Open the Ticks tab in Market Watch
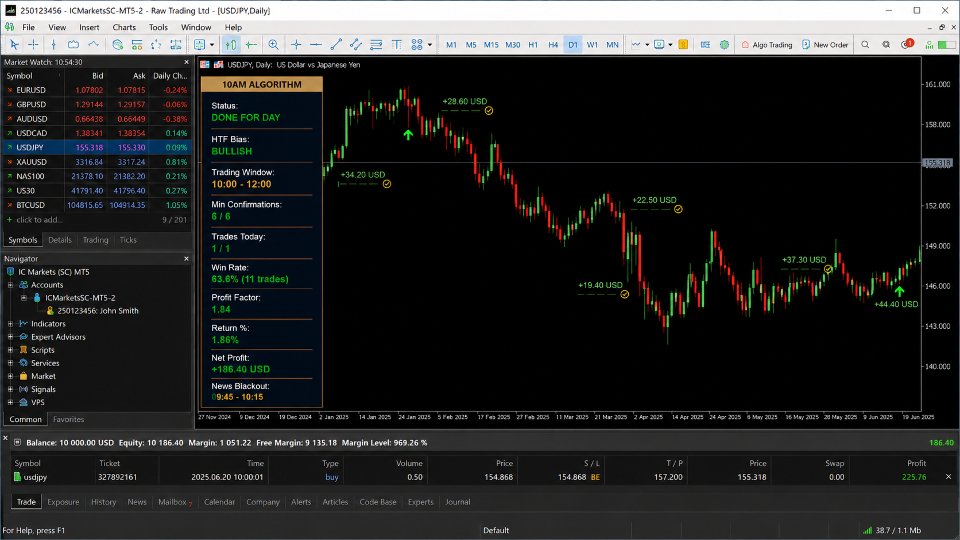960x540 pixels. point(128,240)
